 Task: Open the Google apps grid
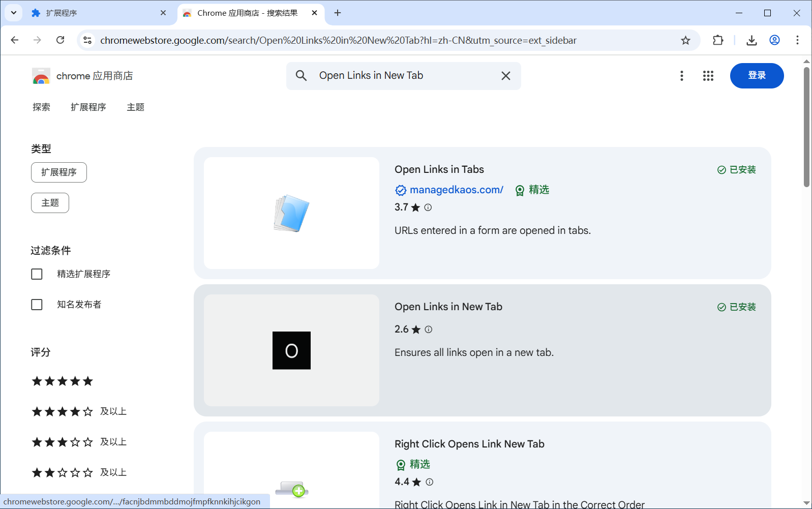click(708, 76)
